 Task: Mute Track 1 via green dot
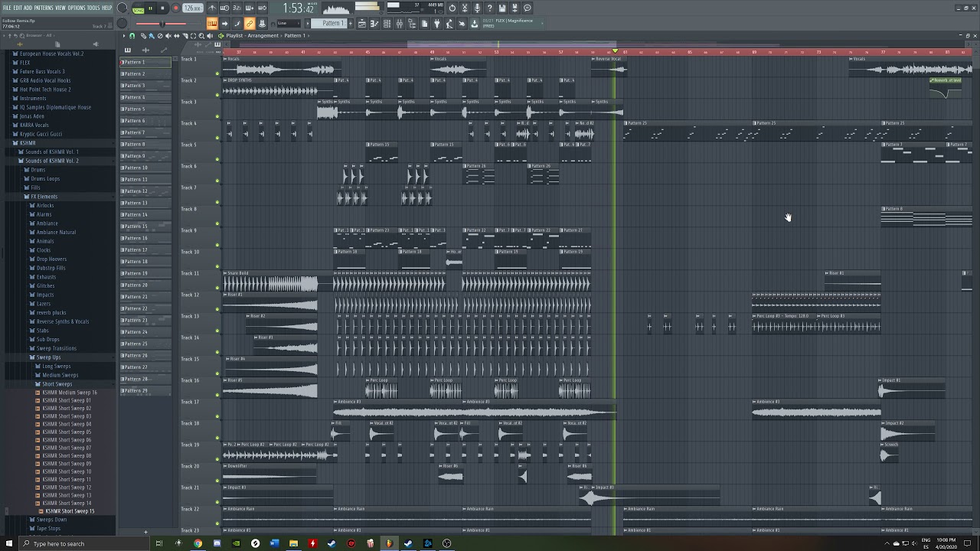(x=217, y=73)
